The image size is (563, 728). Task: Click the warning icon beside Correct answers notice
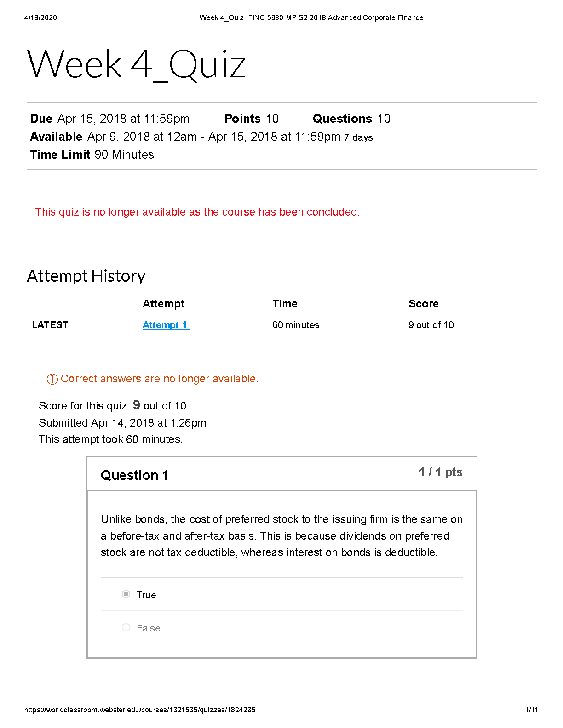52,379
